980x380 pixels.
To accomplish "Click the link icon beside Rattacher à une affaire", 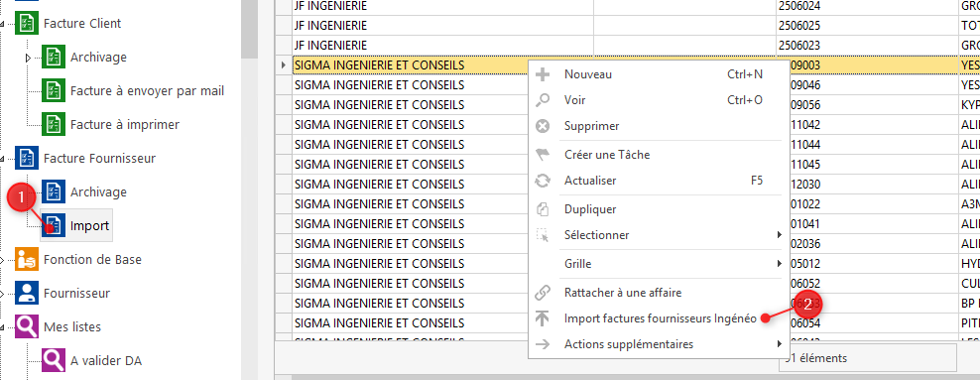I will (544, 293).
